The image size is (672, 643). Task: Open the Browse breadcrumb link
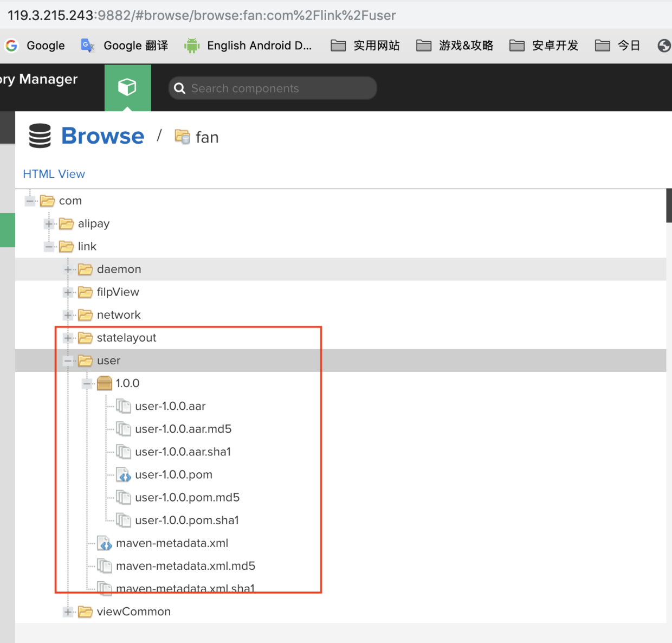(x=102, y=136)
